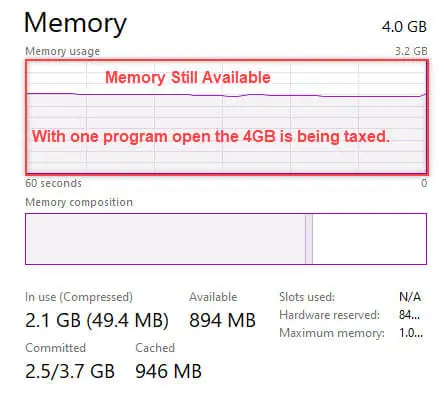
Task: Select the in-use segment of composition bar
Action: [165, 239]
